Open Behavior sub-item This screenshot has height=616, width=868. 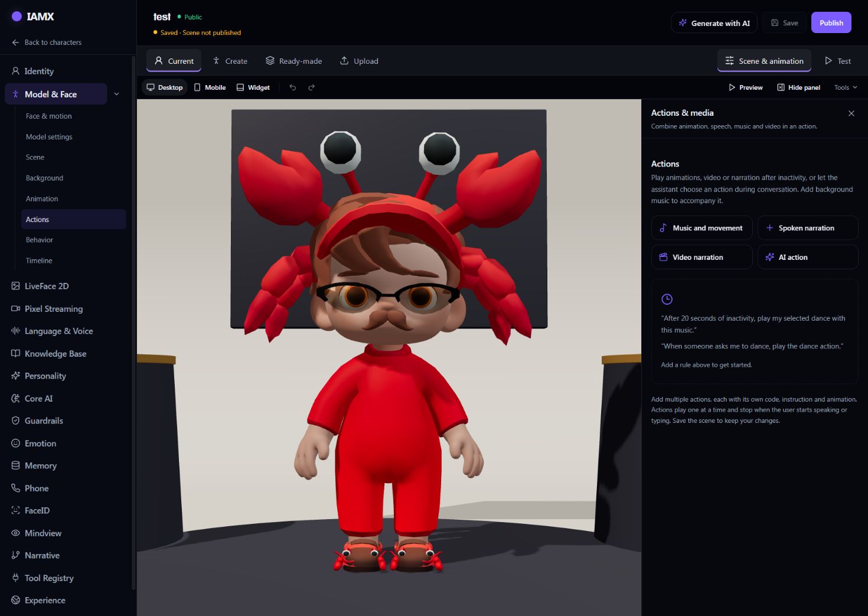[x=40, y=240]
